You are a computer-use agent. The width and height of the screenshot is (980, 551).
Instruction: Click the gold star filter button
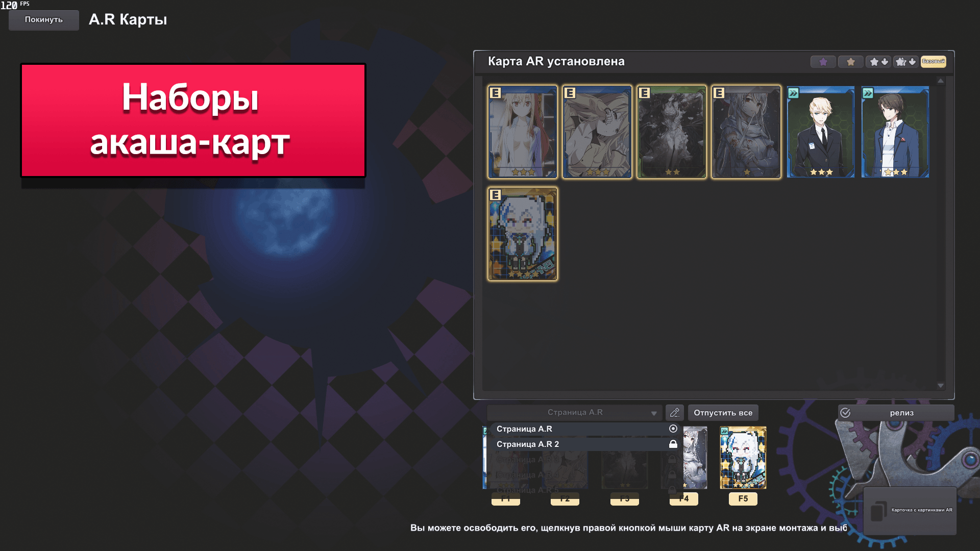[850, 62]
